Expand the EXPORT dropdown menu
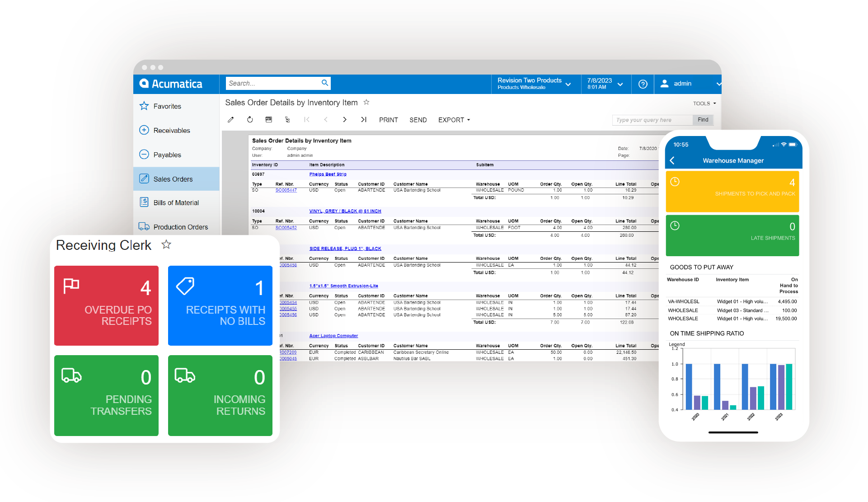 coord(454,120)
